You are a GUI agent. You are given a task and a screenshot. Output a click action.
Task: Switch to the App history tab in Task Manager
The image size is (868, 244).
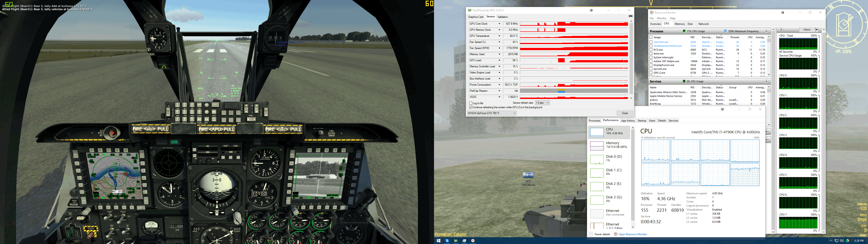tap(628, 121)
